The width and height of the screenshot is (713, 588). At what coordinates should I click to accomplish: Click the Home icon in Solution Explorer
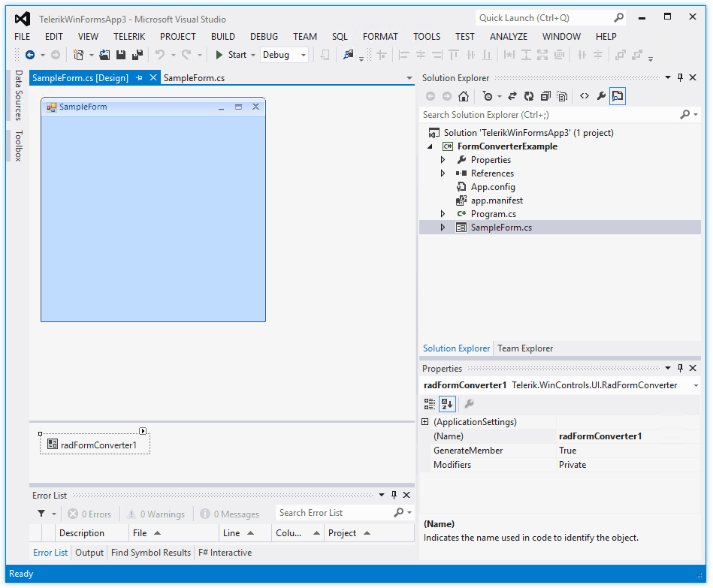464,95
